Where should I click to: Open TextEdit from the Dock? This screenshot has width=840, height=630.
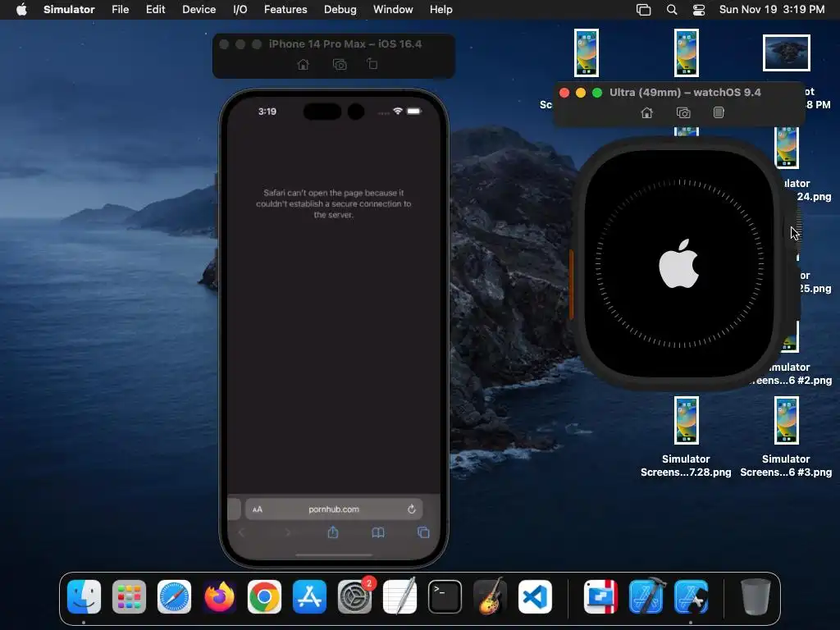click(x=399, y=596)
